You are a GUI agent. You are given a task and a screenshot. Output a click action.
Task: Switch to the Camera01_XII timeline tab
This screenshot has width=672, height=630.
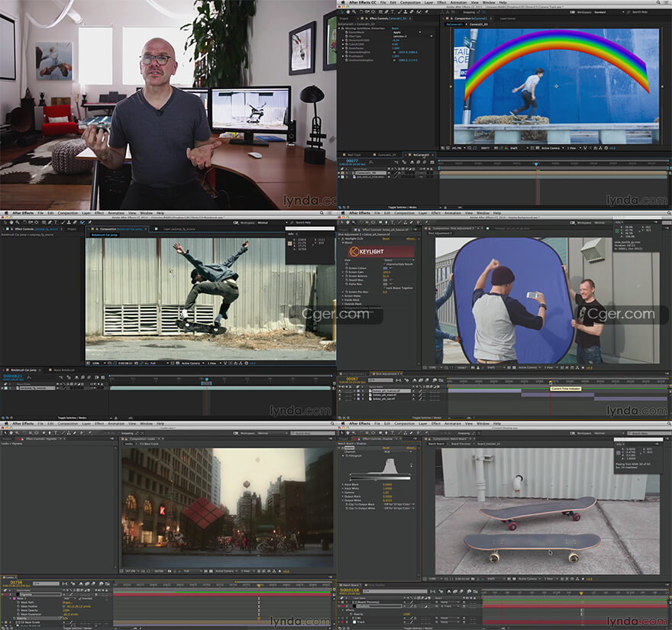386,155
